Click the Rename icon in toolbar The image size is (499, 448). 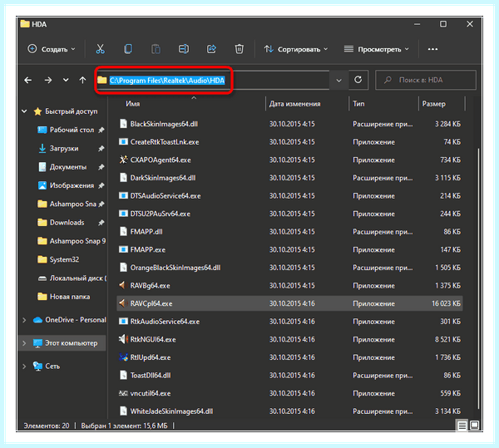(184, 49)
